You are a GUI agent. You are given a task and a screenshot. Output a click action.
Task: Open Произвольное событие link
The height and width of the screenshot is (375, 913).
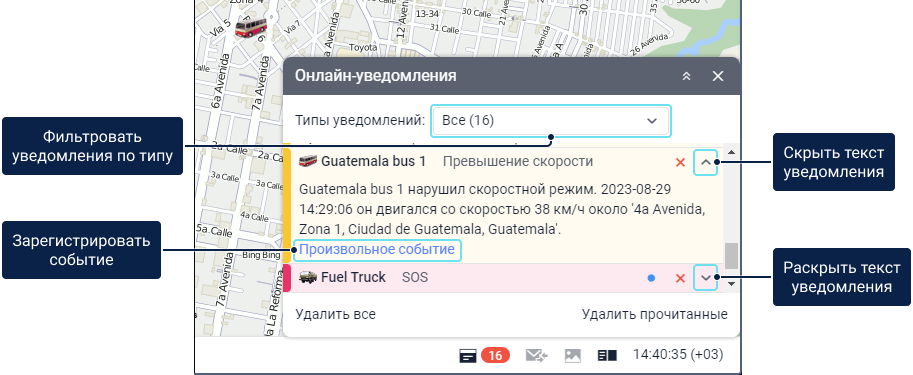tap(377, 250)
